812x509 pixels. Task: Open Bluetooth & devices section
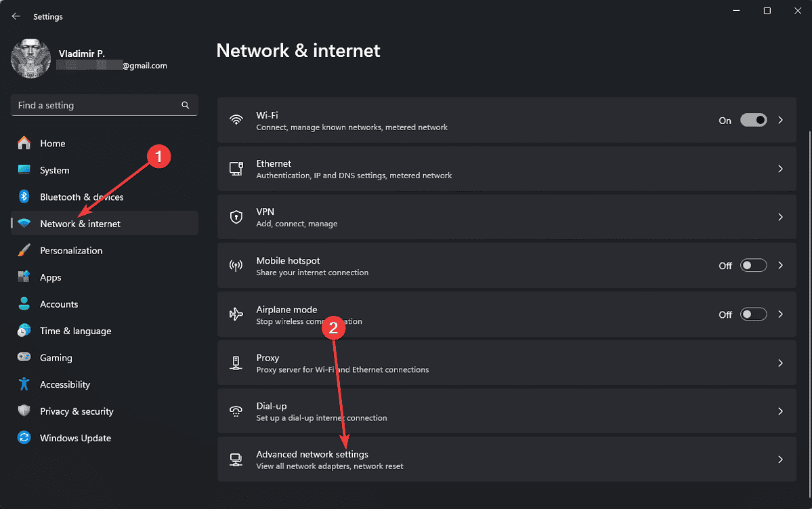(x=104, y=197)
